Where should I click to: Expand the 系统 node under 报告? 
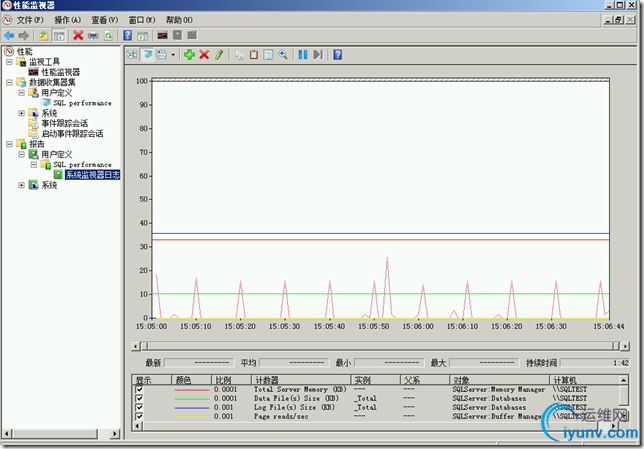point(21,185)
